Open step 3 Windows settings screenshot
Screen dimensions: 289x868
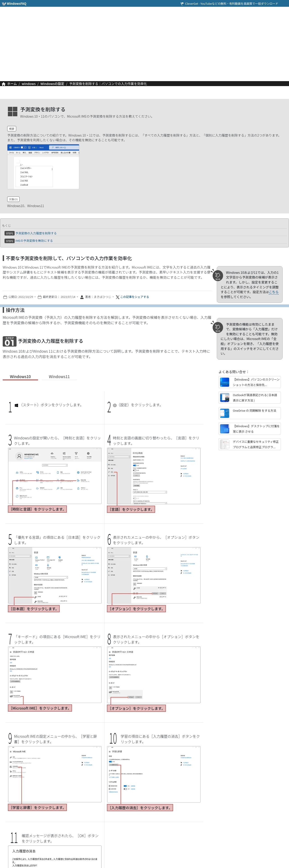pyautogui.click(x=55, y=476)
